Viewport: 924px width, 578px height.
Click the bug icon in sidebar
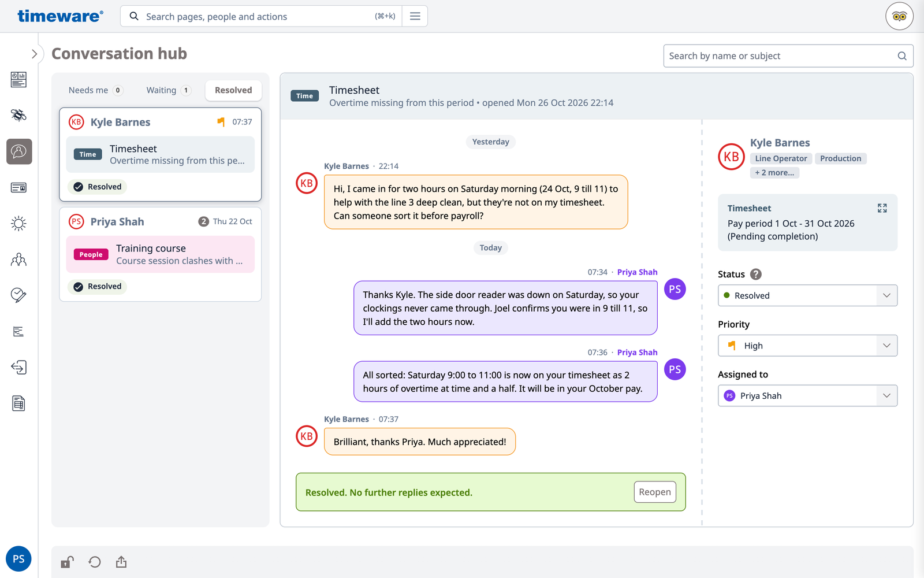click(x=19, y=115)
